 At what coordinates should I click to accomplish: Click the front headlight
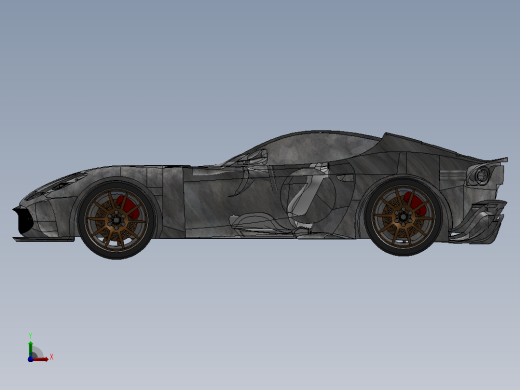pyautogui.click(x=65, y=182)
